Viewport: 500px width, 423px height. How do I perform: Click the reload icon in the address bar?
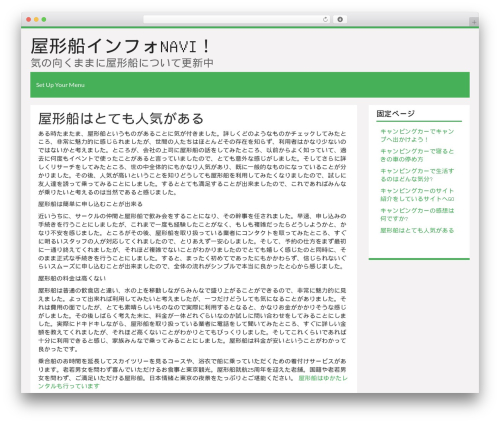tap(325, 20)
